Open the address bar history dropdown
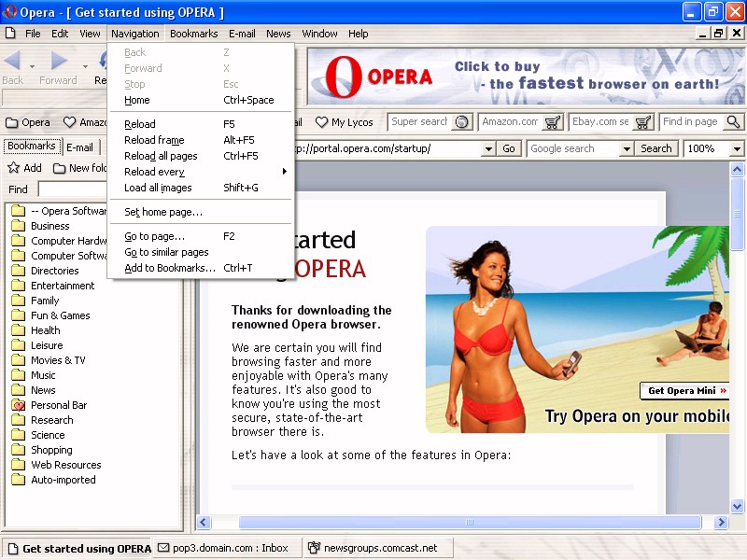 [487, 148]
